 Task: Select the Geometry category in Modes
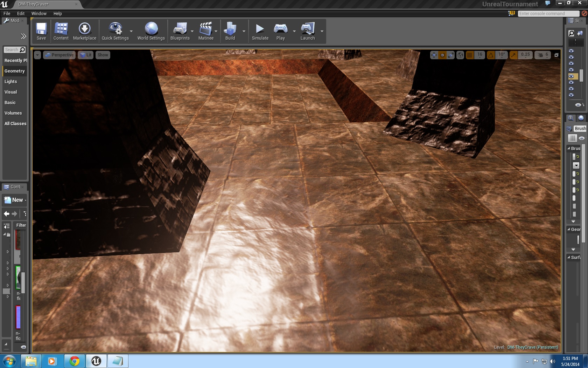(x=15, y=71)
